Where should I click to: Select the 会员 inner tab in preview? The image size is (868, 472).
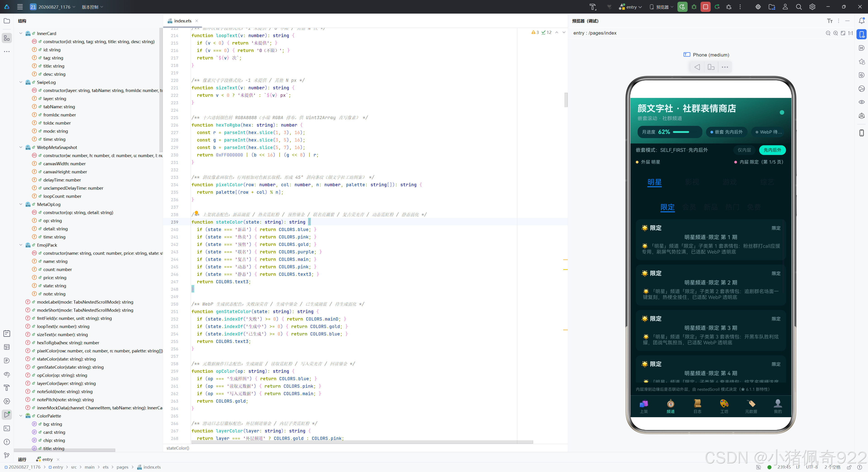click(x=689, y=207)
